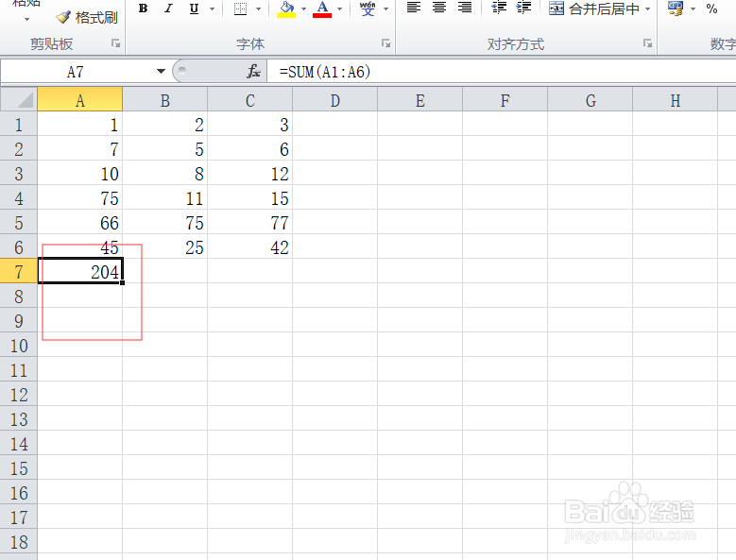Apply red font color
Viewport: 736px width, 560px height.
click(322, 8)
